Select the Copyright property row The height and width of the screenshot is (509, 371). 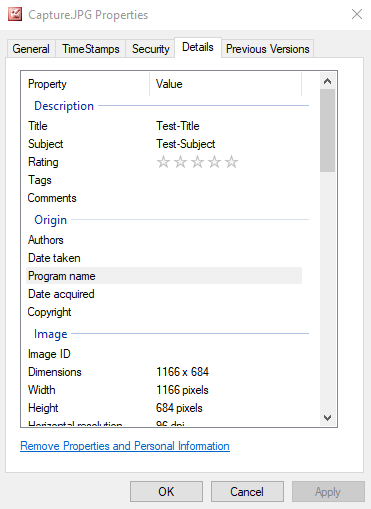[x=164, y=312]
